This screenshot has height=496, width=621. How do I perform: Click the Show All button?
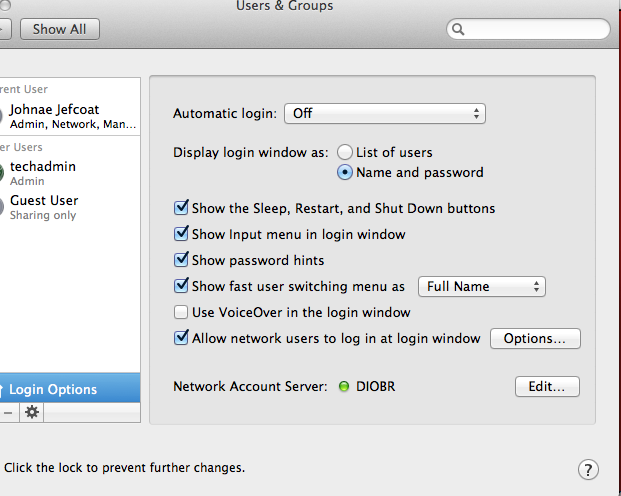pyautogui.click(x=59, y=29)
